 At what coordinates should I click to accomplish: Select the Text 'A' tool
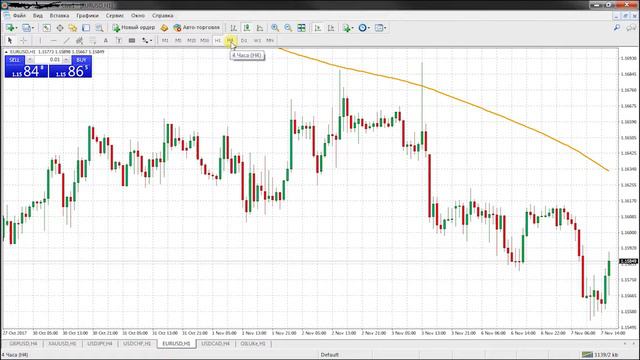click(106, 40)
